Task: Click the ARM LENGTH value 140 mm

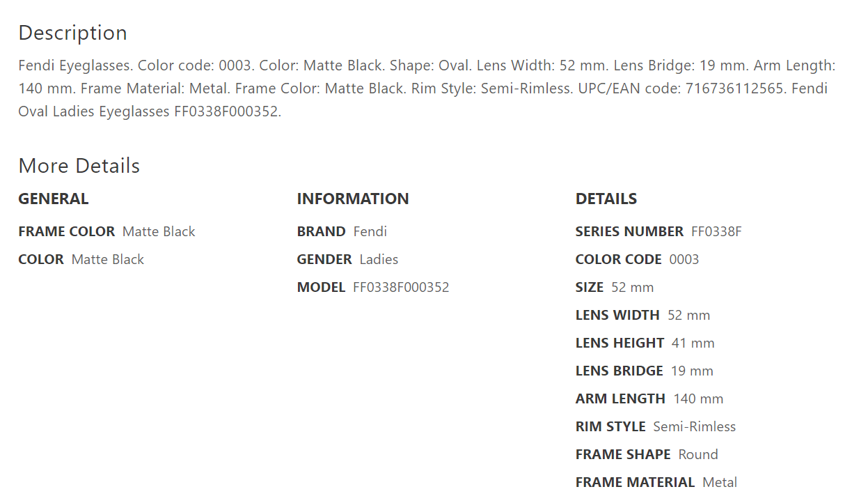Action: point(698,398)
